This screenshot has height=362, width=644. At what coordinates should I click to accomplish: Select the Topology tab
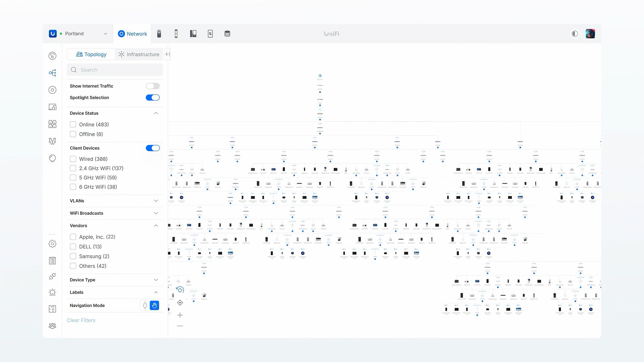click(91, 54)
